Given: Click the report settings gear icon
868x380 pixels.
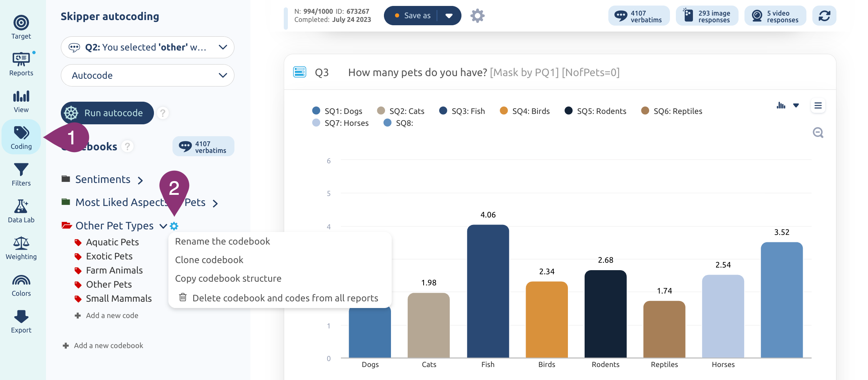Looking at the screenshot, I should pos(477,16).
